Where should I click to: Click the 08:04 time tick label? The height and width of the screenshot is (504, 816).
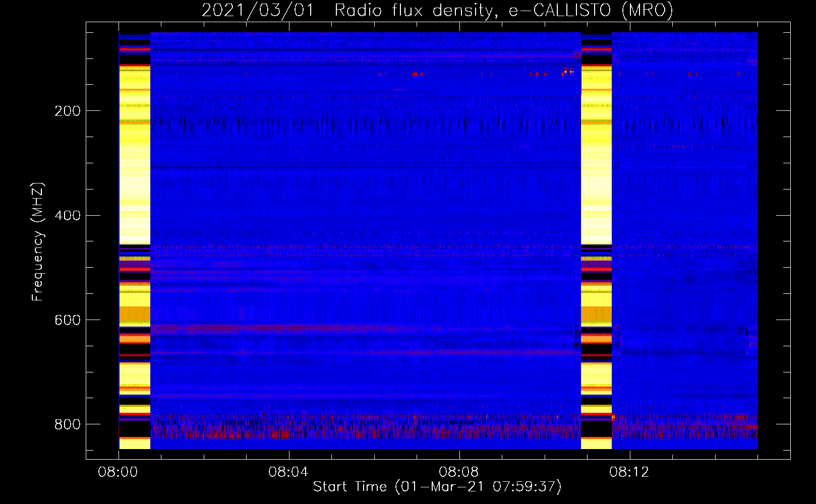(x=288, y=472)
